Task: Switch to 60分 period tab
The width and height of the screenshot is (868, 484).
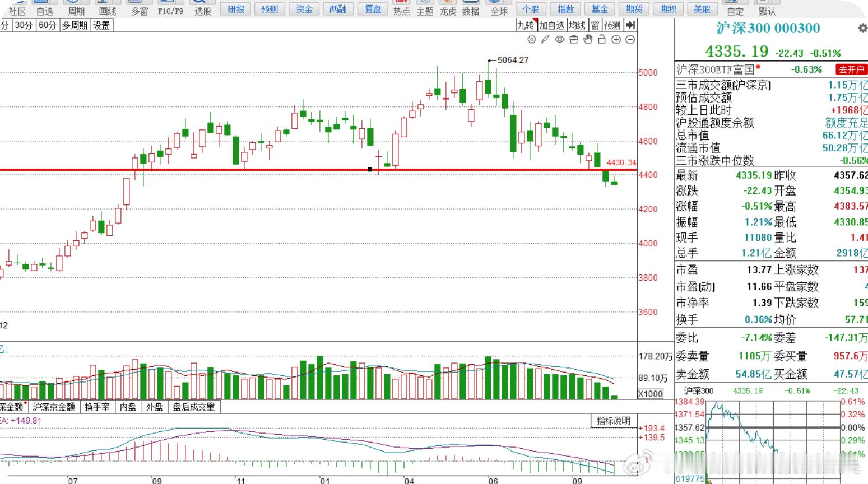Action: (47, 25)
